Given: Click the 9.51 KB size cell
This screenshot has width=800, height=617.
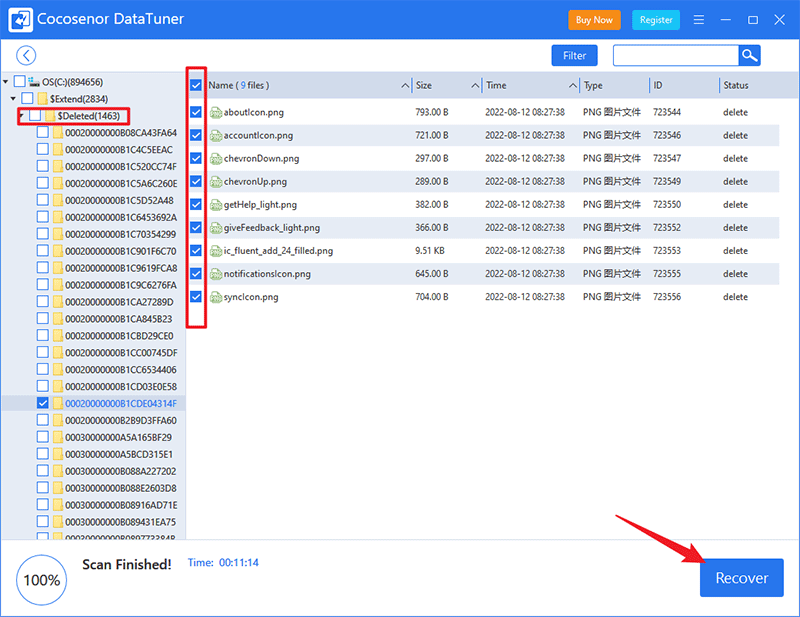Looking at the screenshot, I should click(430, 251).
